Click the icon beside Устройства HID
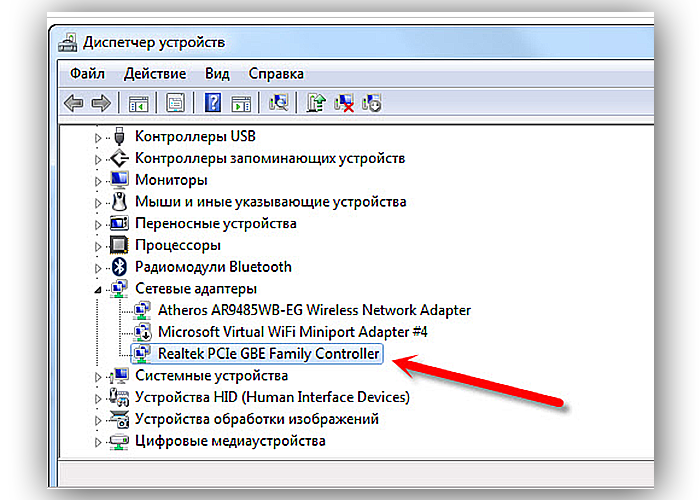This screenshot has width=700, height=500. 119,397
